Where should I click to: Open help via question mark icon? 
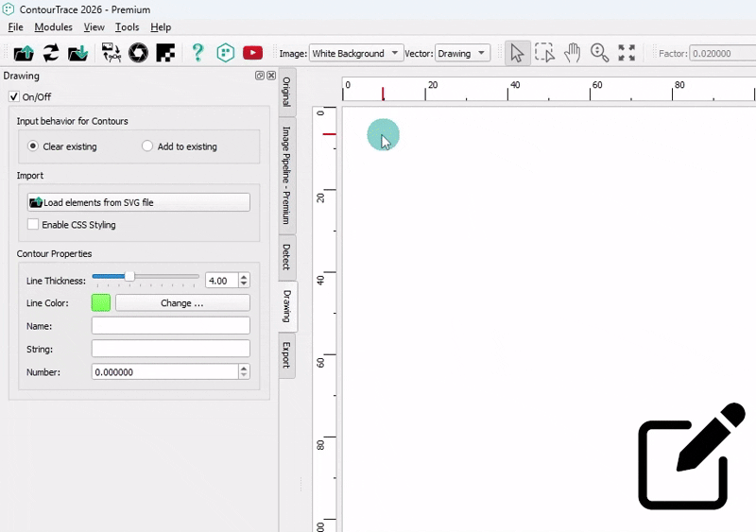(x=198, y=53)
